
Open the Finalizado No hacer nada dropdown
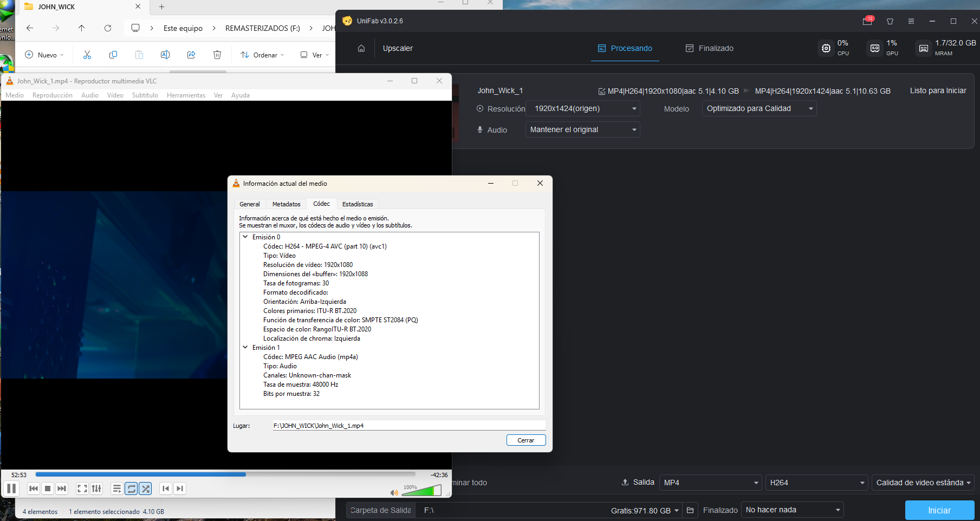(793, 510)
